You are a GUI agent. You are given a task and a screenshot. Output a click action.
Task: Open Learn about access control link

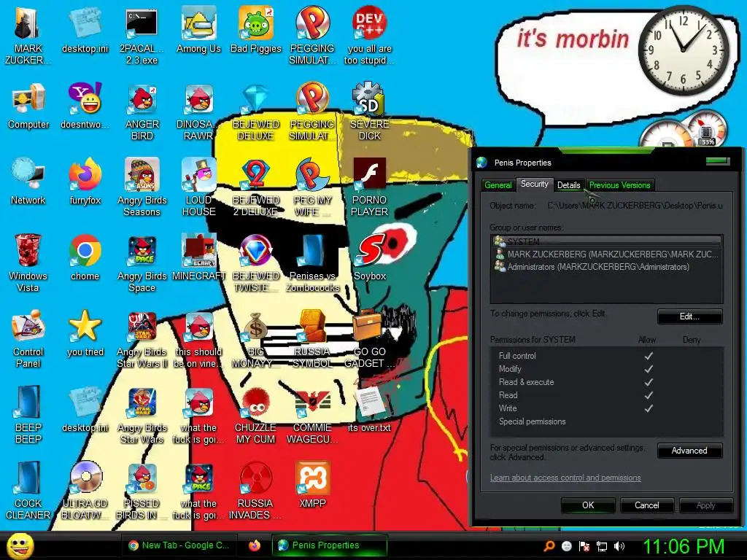565,478
